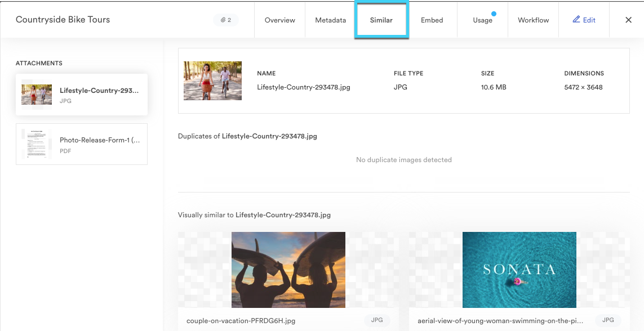
Task: Click the Lifestyle-Country-293478.jpg name value
Action: click(304, 87)
